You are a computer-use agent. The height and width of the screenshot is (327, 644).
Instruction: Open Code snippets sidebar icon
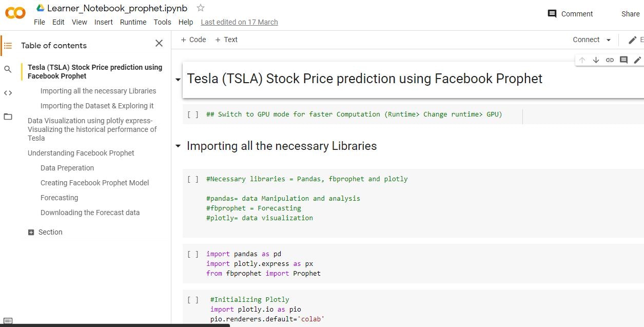click(8, 93)
